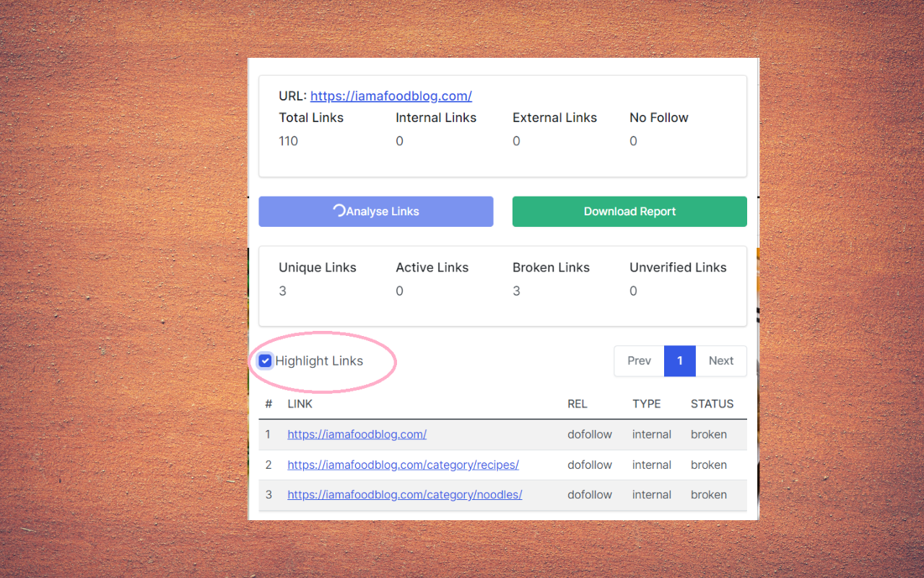This screenshot has width=924, height=578.
Task: Click the Download Report button
Action: [629, 211]
